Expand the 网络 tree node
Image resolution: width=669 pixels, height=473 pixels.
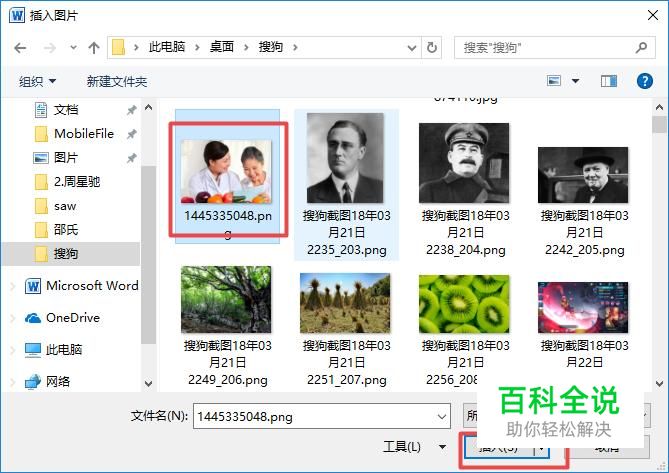click(x=13, y=382)
